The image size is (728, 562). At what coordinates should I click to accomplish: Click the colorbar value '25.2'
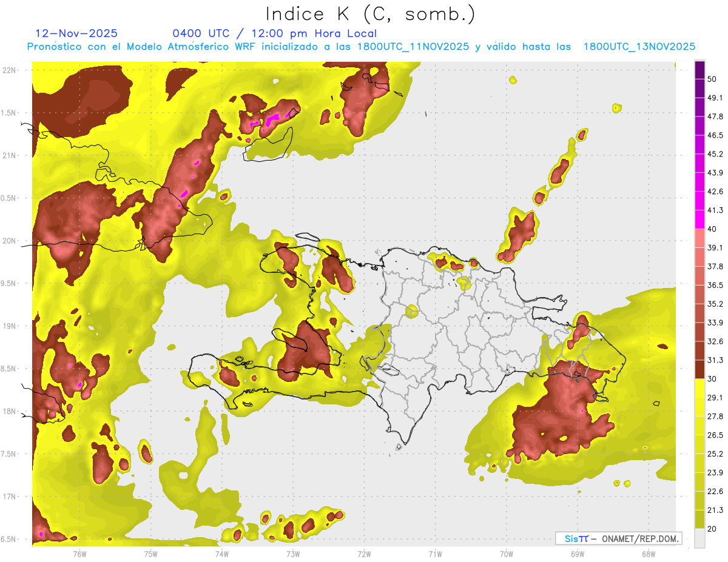click(716, 454)
